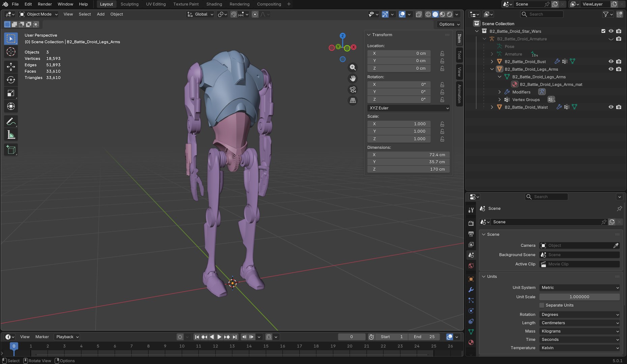
Task: Switch to the Sculpting workspace tab
Action: tap(129, 4)
